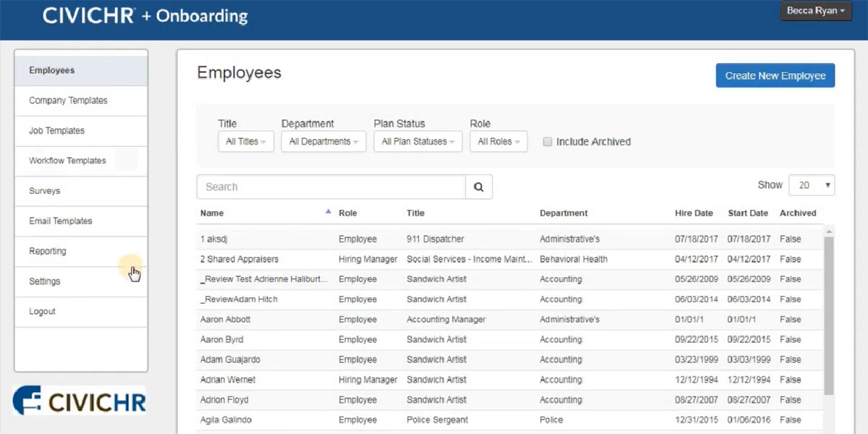868x434 pixels.
Task: Open the Becca Ryan user menu
Action: point(815,12)
